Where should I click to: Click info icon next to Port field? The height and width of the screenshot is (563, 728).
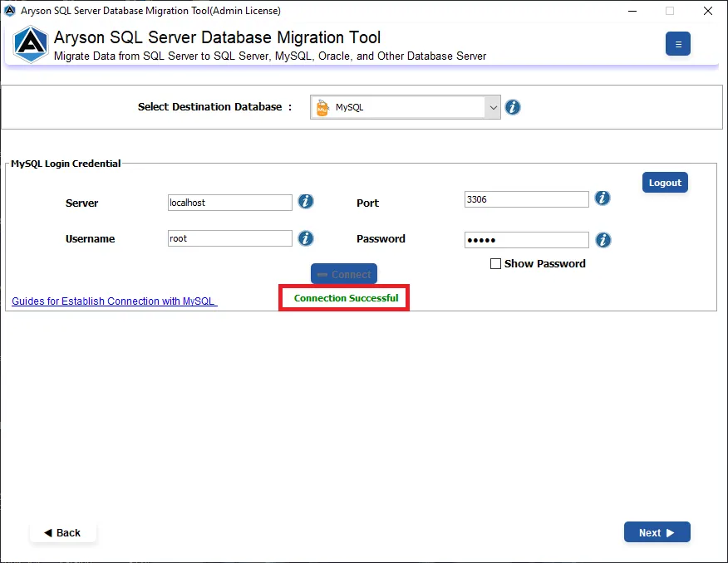coord(603,198)
